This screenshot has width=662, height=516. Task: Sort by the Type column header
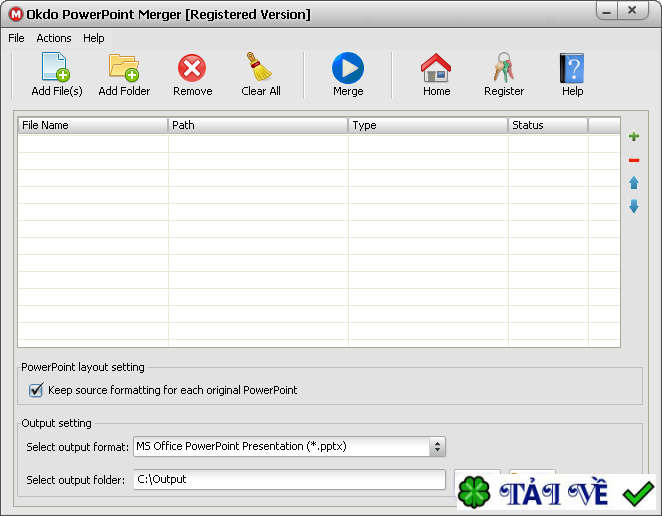pyautogui.click(x=428, y=125)
